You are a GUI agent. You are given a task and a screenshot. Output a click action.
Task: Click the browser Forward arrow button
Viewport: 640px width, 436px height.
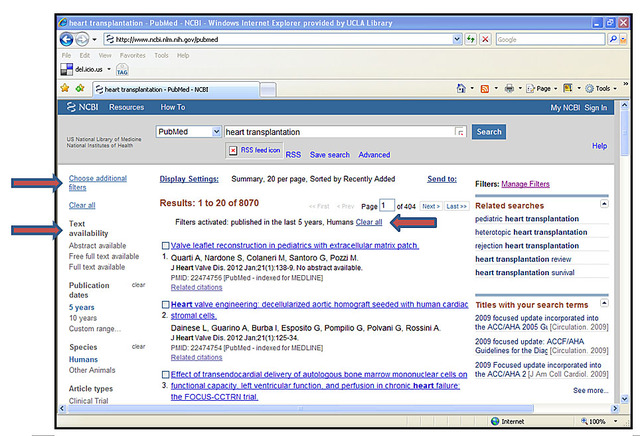coord(82,40)
